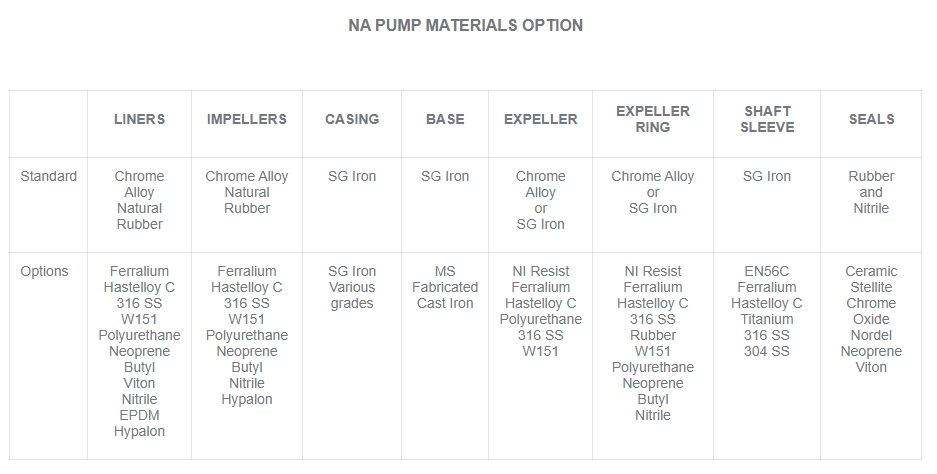Select the Options row label
This screenshot has height=474, width=937.
click(x=44, y=271)
